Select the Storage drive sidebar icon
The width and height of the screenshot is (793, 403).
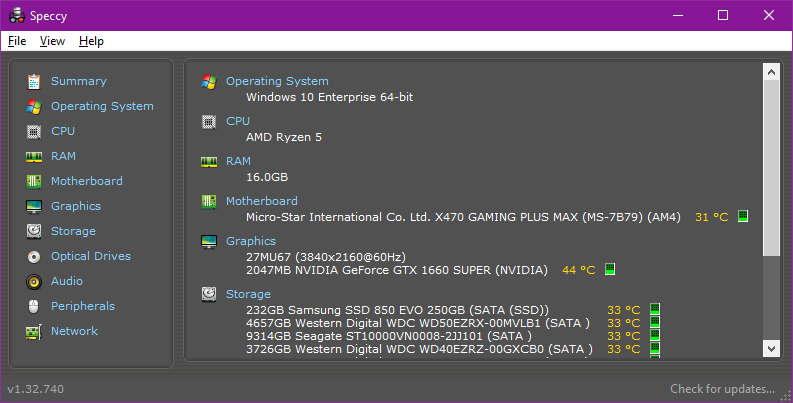point(34,231)
